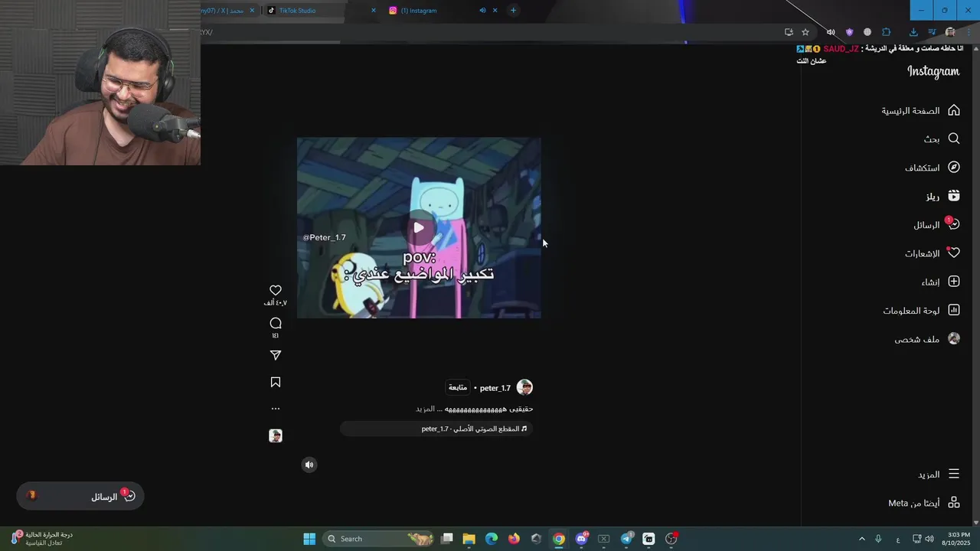Open the Explore compass icon
Image resolution: width=980 pixels, height=551 pixels.
pos(954,167)
